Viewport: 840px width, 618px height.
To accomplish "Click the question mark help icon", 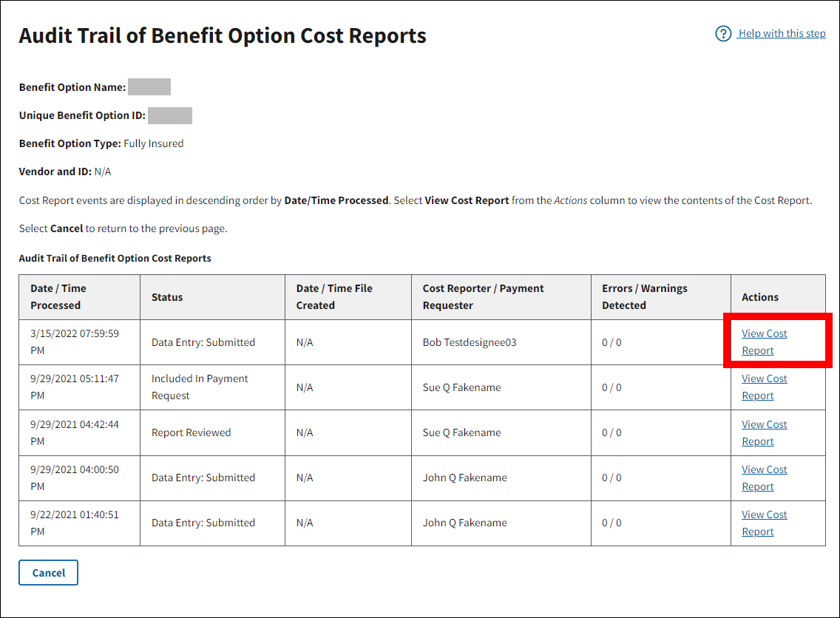I will pyautogui.click(x=723, y=33).
